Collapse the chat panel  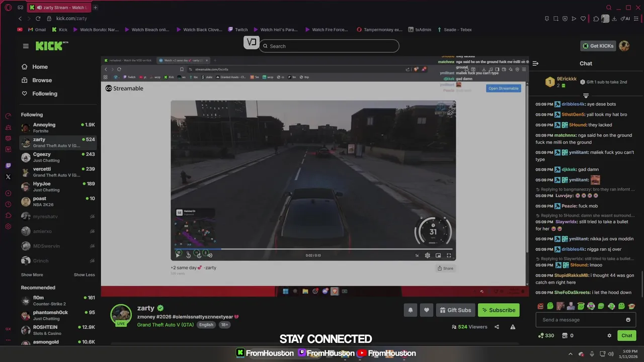pyautogui.click(x=535, y=63)
